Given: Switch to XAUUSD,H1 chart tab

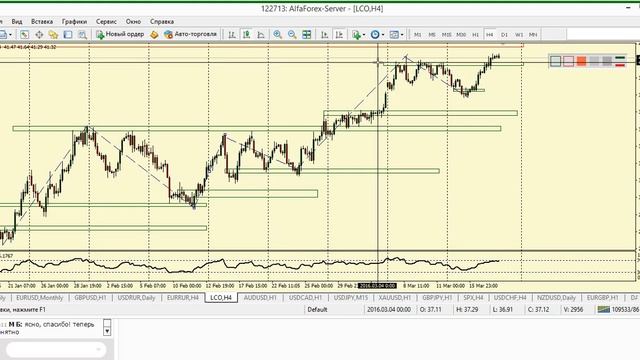Looking at the screenshot, I should (395, 298).
